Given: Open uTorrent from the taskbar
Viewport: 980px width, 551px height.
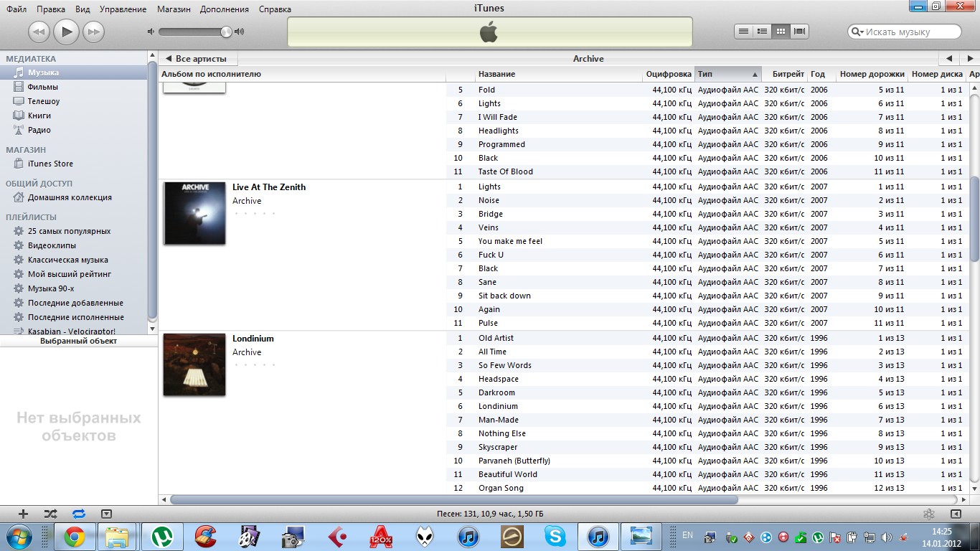Looking at the screenshot, I should click(161, 537).
